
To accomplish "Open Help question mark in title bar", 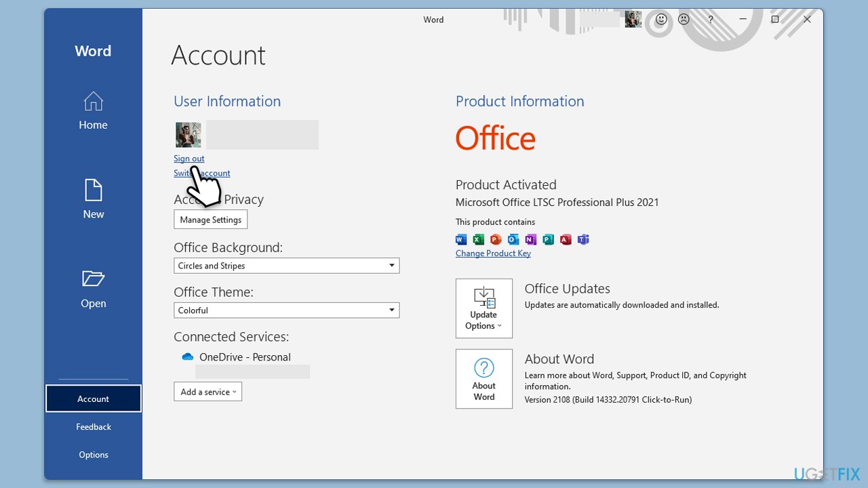I will pyautogui.click(x=710, y=20).
